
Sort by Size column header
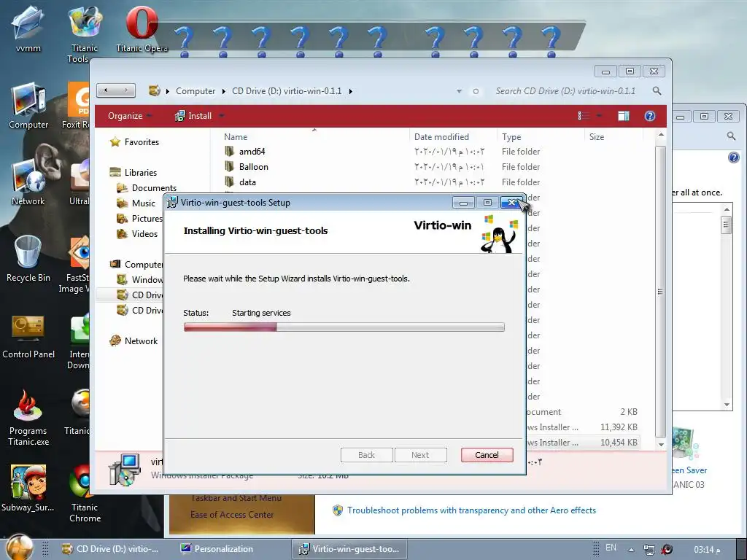pyautogui.click(x=614, y=136)
